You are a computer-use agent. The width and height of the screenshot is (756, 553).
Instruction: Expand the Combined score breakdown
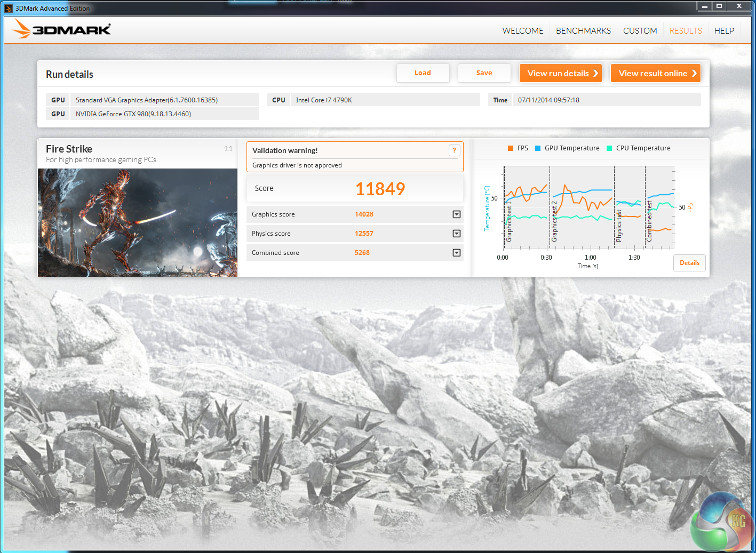click(x=456, y=253)
